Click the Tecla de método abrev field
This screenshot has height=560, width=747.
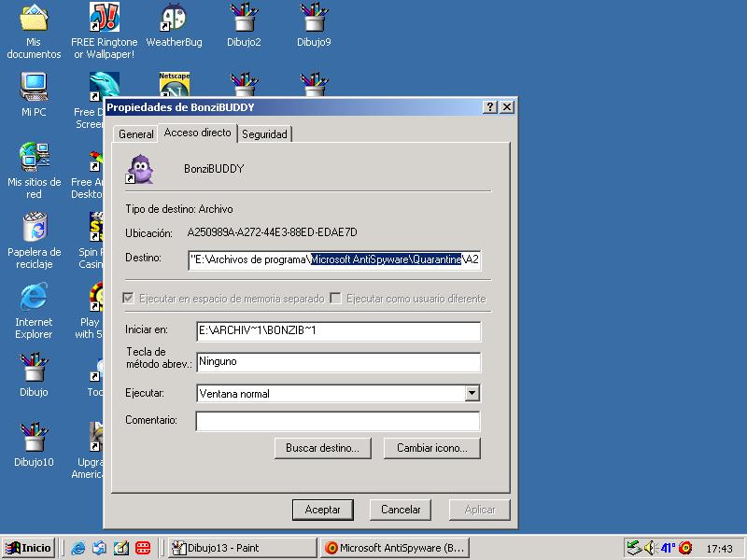pyautogui.click(x=338, y=362)
